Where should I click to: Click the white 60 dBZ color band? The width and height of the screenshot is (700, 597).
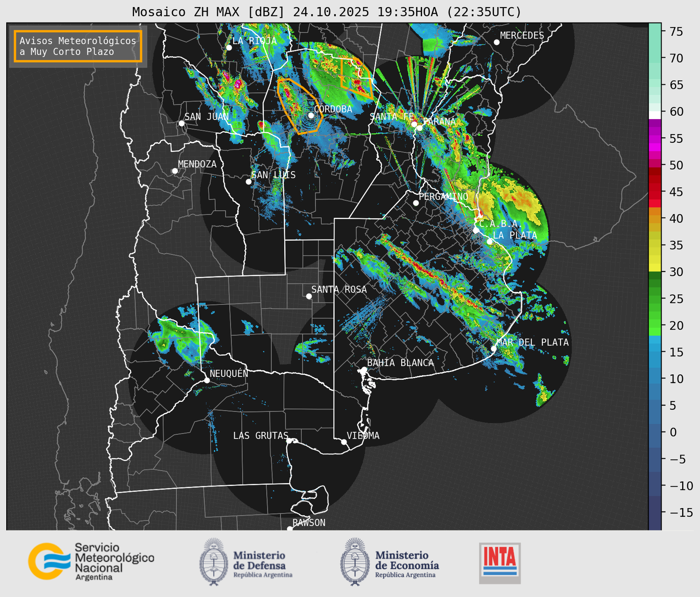pyautogui.click(x=655, y=115)
